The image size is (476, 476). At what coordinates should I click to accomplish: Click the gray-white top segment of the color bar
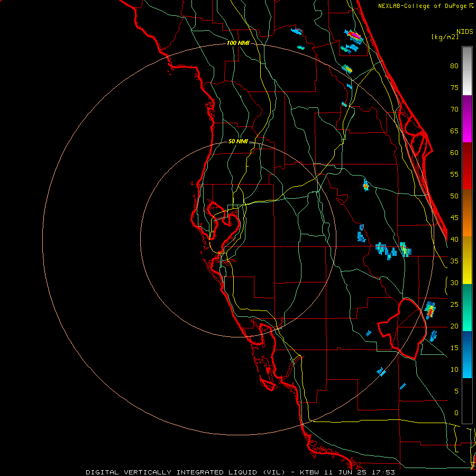pos(467,71)
